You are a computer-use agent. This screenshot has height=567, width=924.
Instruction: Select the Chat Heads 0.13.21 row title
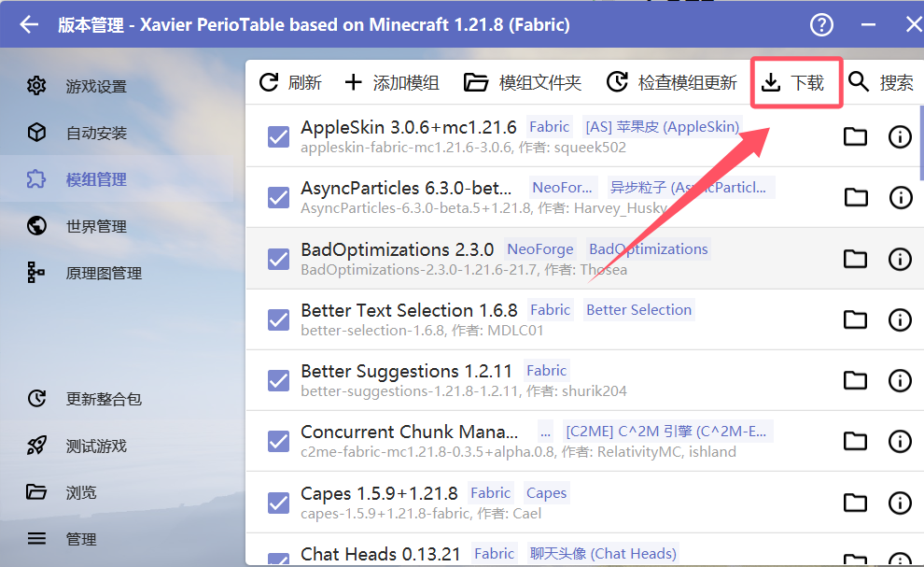point(380,554)
